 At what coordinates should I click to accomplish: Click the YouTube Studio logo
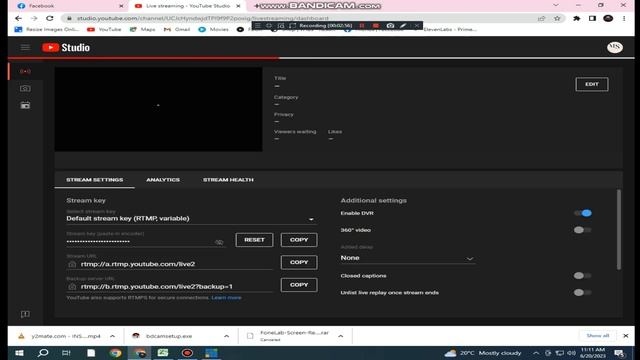(x=66, y=47)
